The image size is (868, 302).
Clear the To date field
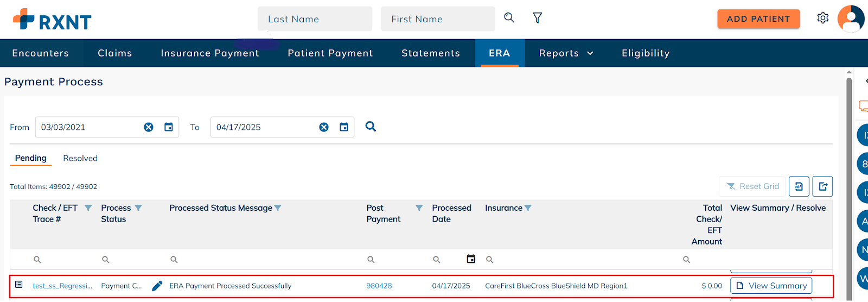(x=324, y=127)
